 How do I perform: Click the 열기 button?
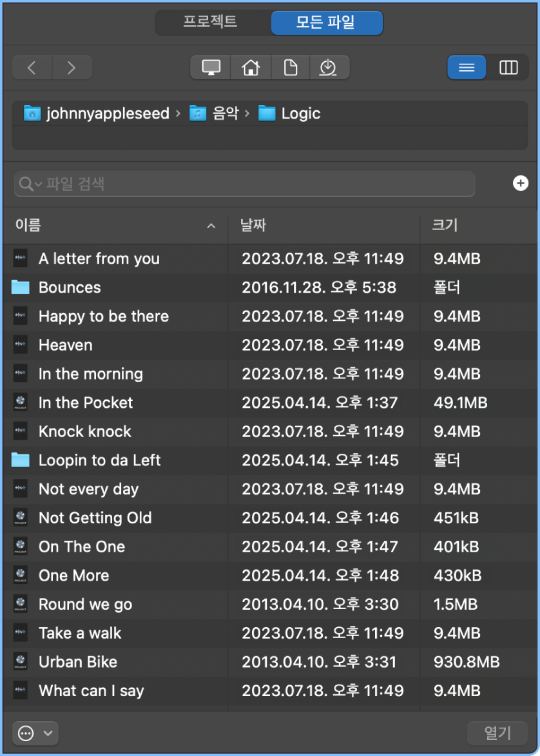497,733
